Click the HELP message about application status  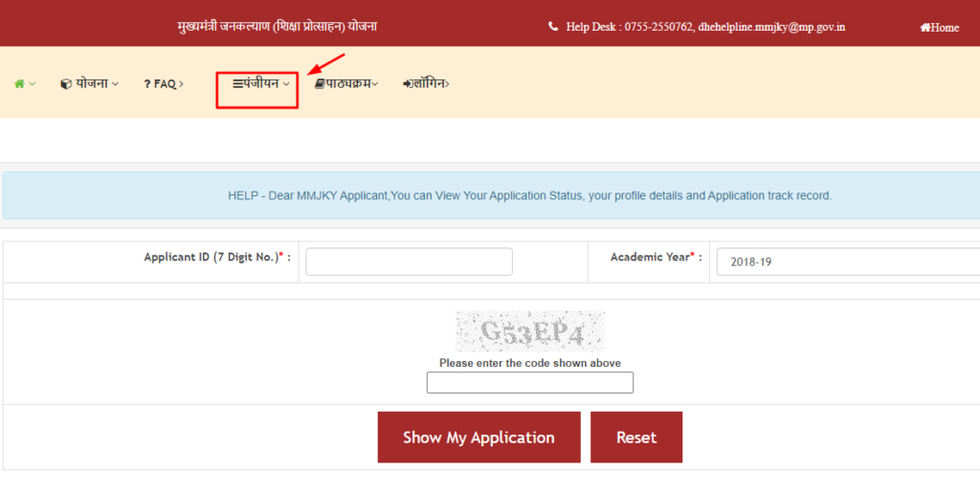(x=530, y=195)
